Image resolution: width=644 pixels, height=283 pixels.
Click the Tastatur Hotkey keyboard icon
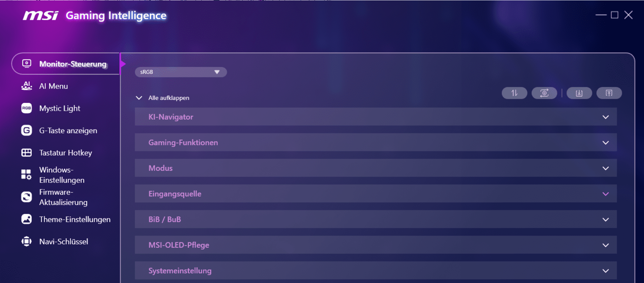point(27,152)
